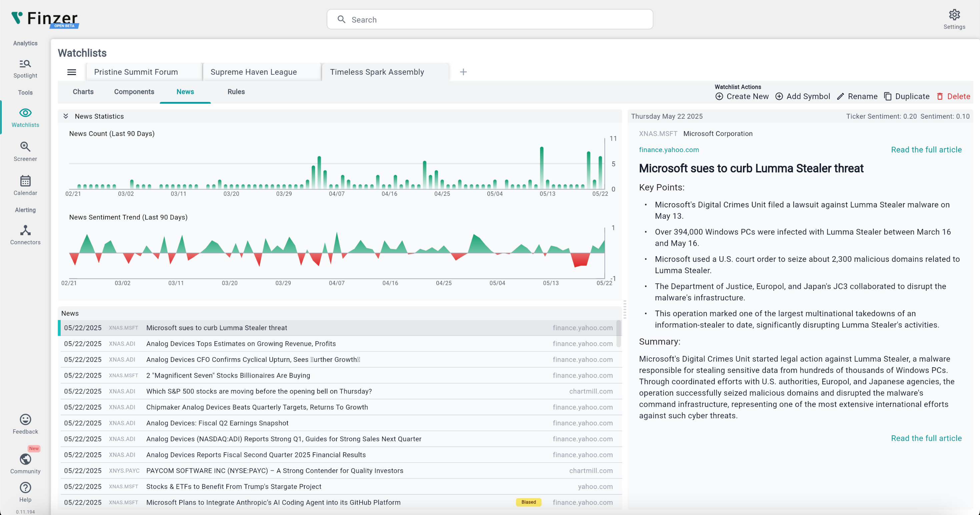Screen dimensions: 980x515
Task: Click the panel splitter handle
Action: (x=625, y=310)
